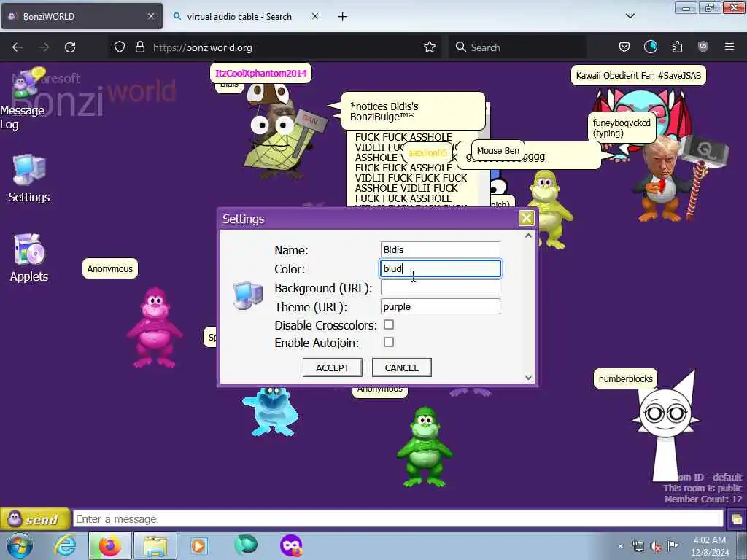Click the alexlion05 name label

tap(427, 152)
